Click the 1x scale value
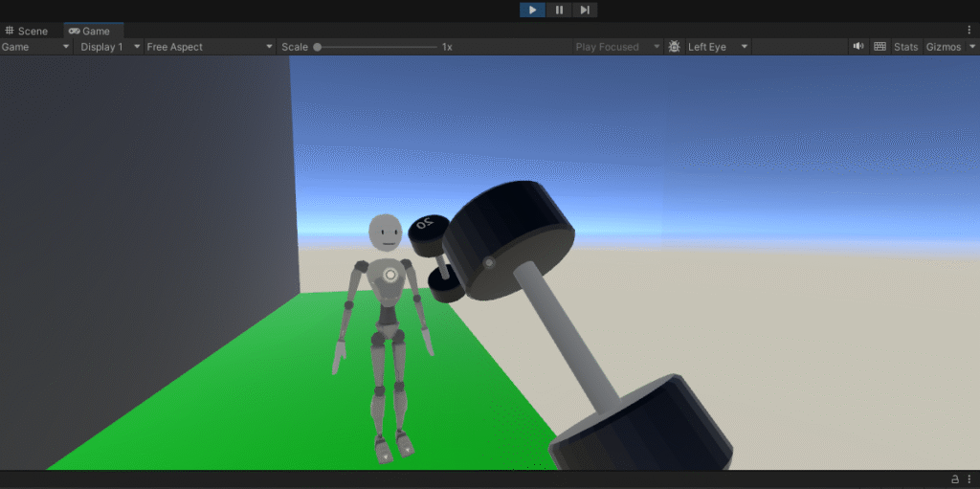The image size is (980, 489). (x=447, y=47)
